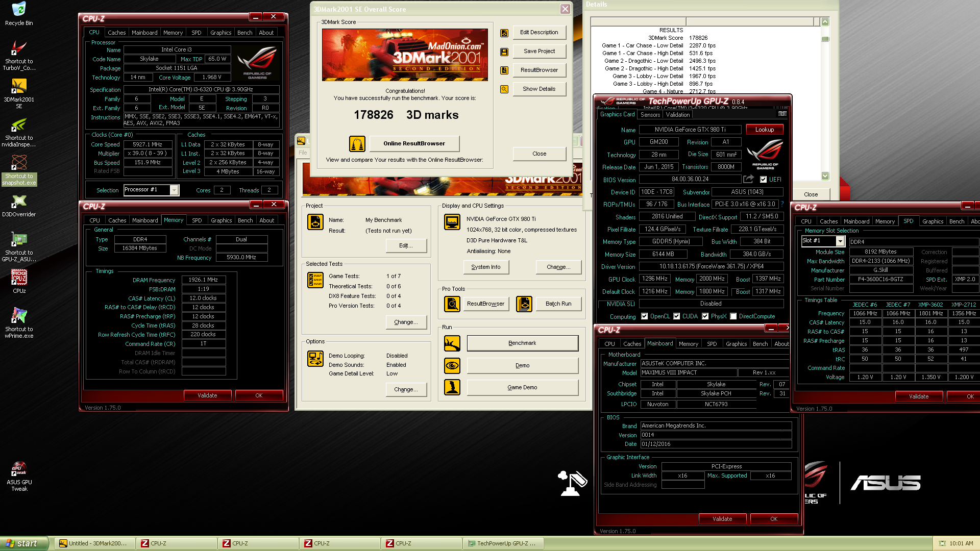Viewport: 980px width, 551px height.
Task: Open the Processor #1 selection dropdown
Action: coord(174,190)
